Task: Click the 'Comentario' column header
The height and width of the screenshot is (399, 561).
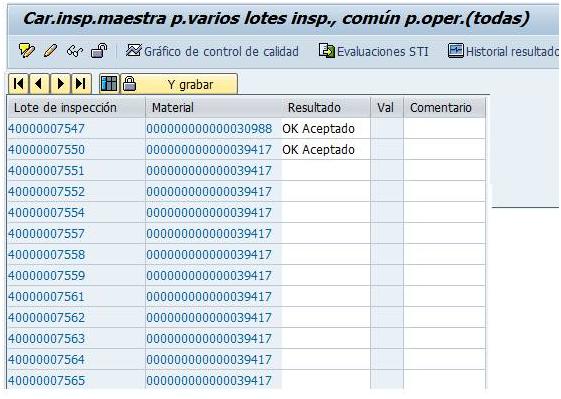Action: pyautogui.click(x=445, y=107)
